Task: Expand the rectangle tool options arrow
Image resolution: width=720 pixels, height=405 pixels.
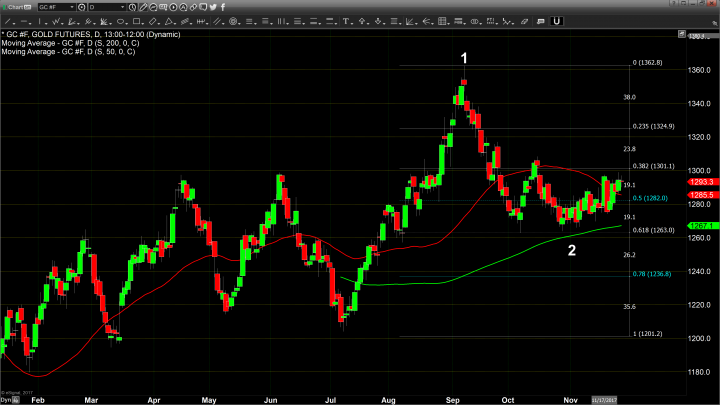Action: click(143, 23)
